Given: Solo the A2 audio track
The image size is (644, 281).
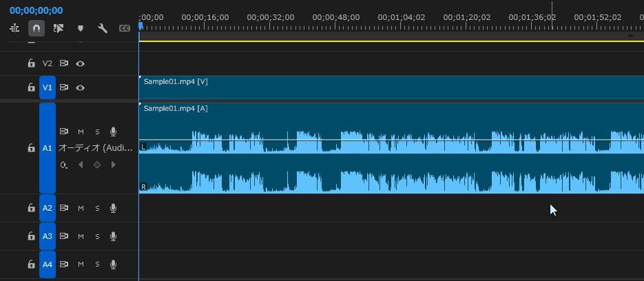Looking at the screenshot, I should (97, 208).
